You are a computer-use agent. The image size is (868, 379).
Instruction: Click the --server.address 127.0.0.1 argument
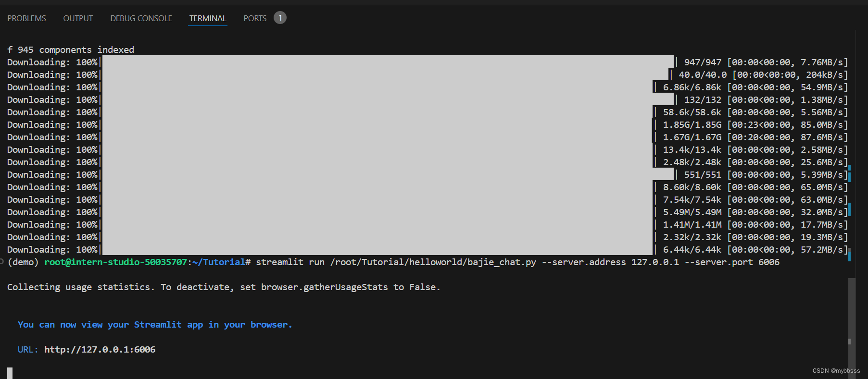pos(610,262)
